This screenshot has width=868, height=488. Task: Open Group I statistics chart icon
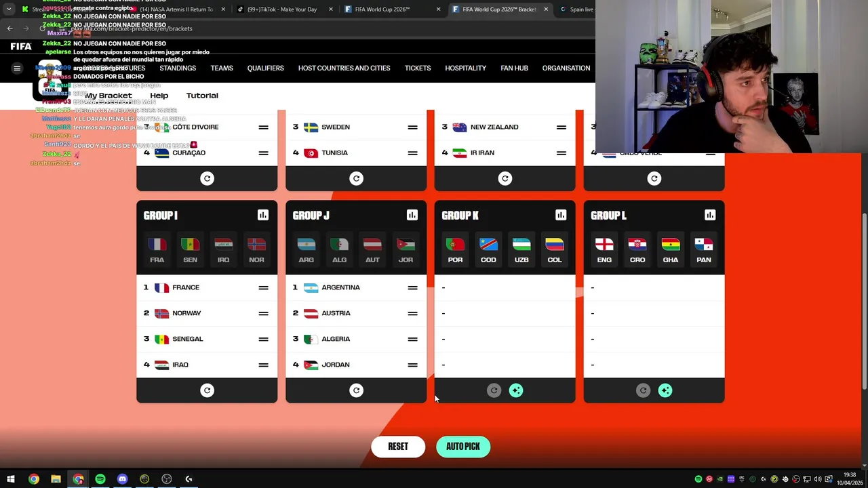pyautogui.click(x=263, y=215)
